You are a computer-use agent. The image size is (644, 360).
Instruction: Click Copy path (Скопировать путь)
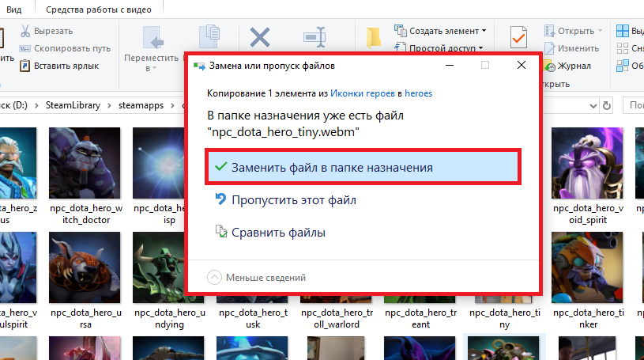[66, 48]
